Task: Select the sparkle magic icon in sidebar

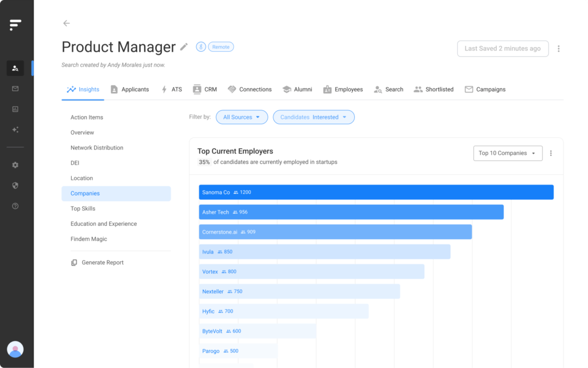Action: tap(15, 130)
